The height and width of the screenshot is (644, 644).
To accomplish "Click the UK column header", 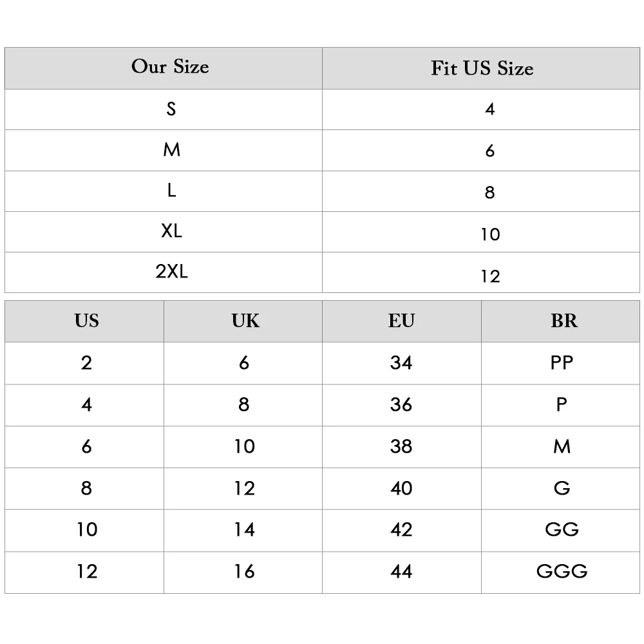I will point(243,321).
